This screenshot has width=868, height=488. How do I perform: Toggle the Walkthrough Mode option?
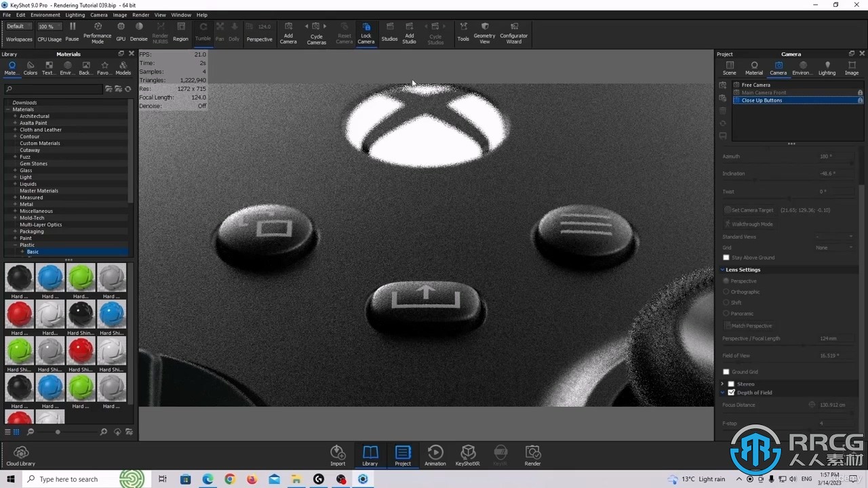749,224
